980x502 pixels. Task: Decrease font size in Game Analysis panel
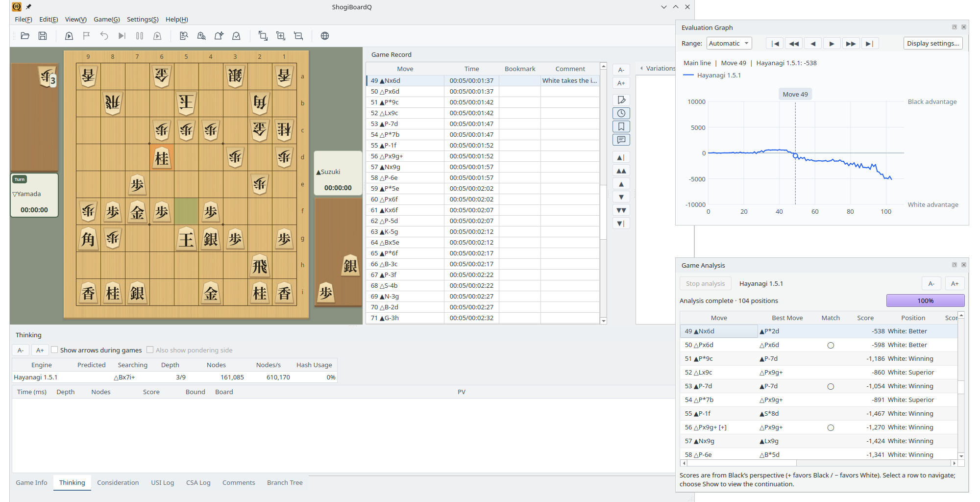tap(931, 283)
